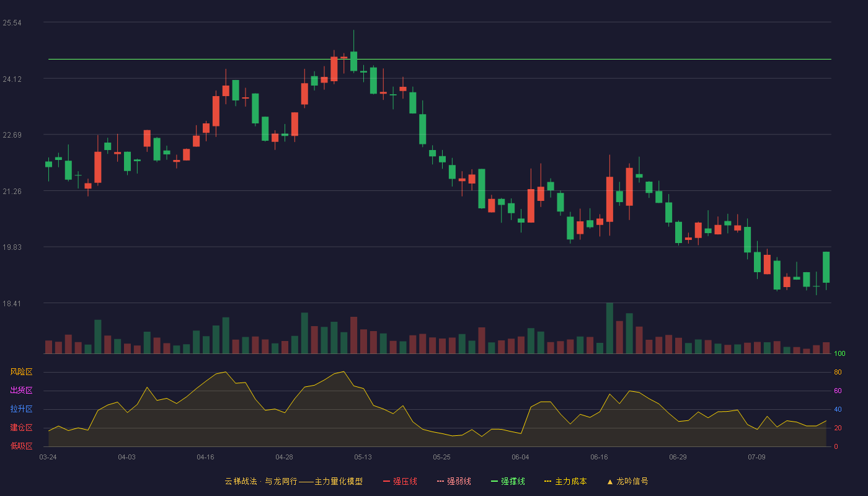868x496 pixels.
Task: Select the 风险区 zone label
Action: [21, 372]
